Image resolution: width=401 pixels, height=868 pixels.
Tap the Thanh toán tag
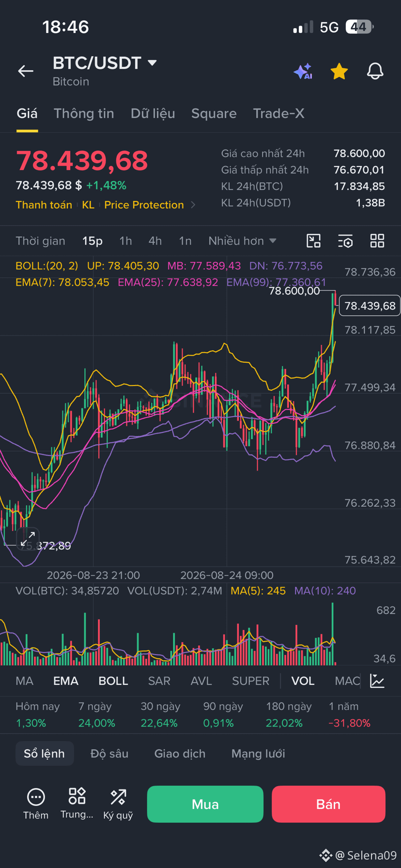[44, 205]
